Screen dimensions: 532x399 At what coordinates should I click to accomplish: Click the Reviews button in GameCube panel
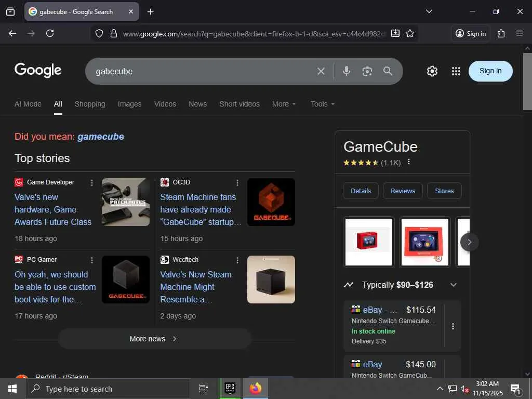pyautogui.click(x=403, y=191)
